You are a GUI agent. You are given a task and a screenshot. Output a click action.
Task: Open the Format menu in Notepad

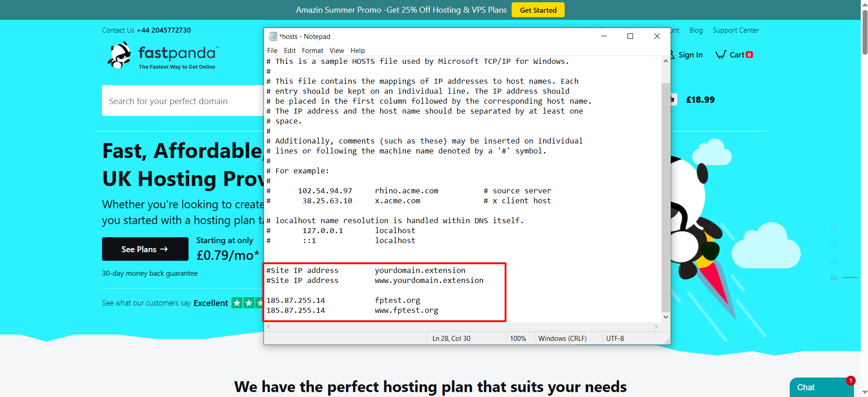[x=312, y=51]
